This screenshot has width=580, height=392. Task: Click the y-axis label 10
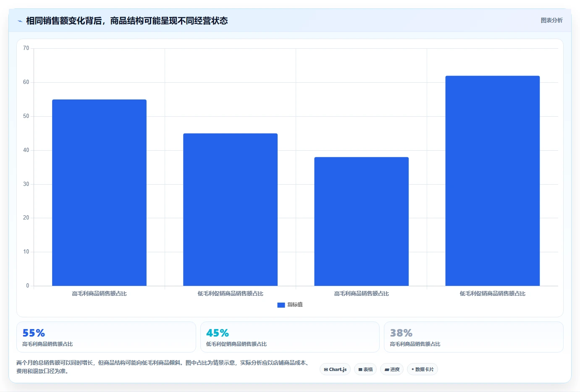[26, 252]
